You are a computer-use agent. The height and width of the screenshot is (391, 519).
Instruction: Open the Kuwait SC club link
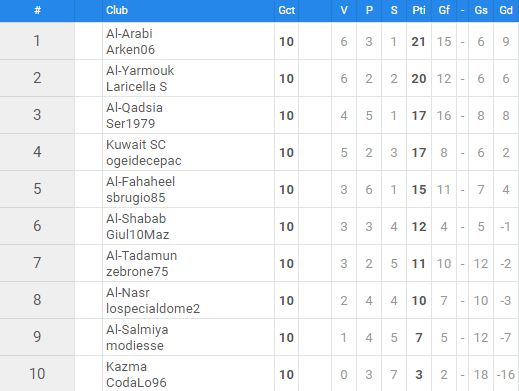click(x=136, y=145)
